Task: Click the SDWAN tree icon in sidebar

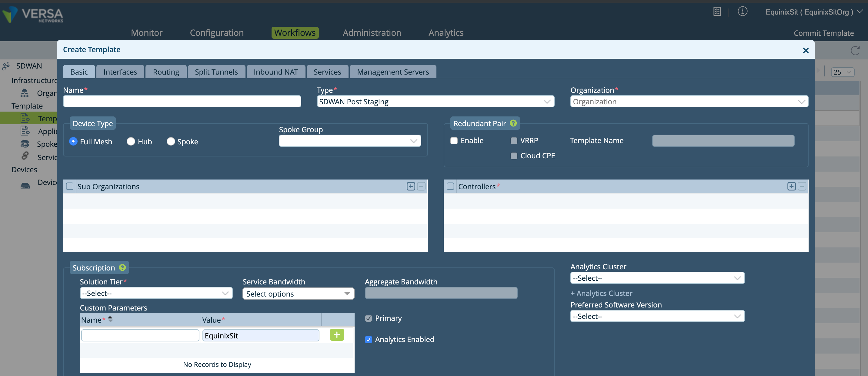Action: [6, 66]
